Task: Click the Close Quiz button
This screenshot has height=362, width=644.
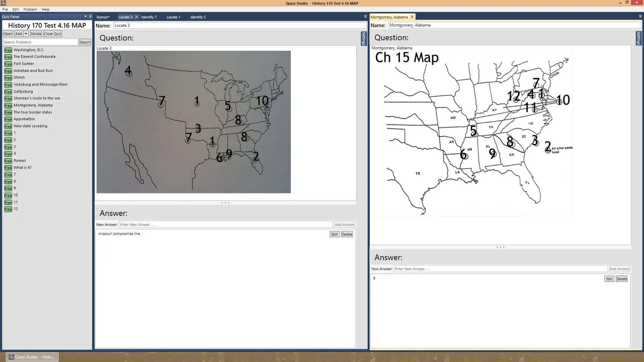Action: pyautogui.click(x=52, y=34)
